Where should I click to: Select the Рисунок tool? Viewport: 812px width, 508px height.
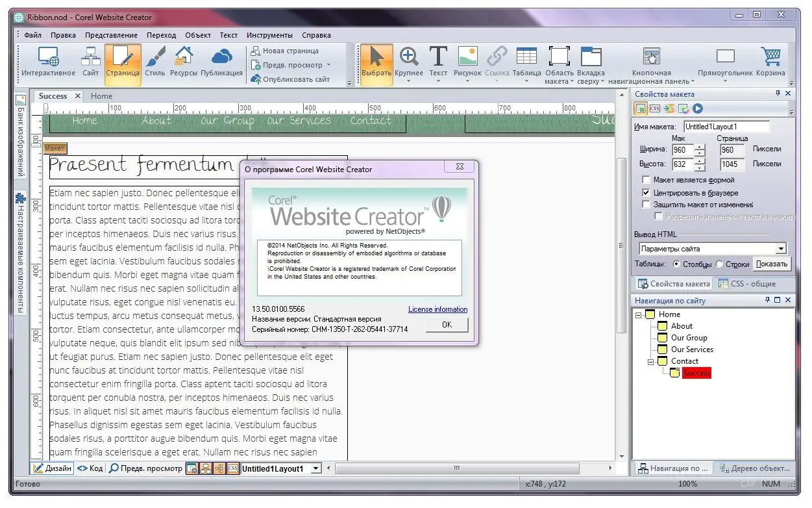[467, 63]
